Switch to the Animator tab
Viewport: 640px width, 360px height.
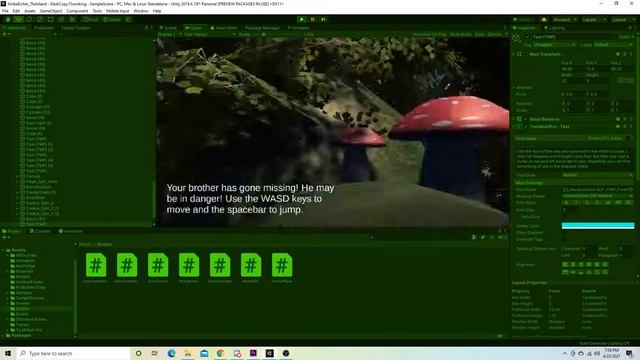299,28
